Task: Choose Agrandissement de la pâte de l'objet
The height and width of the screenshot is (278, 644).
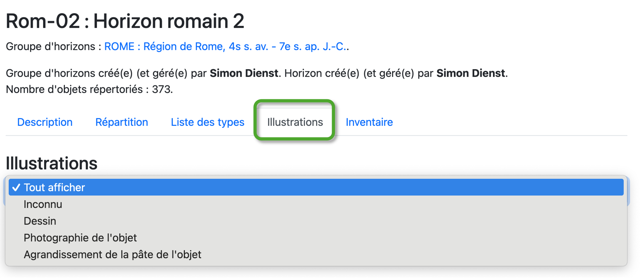Action: (x=113, y=255)
